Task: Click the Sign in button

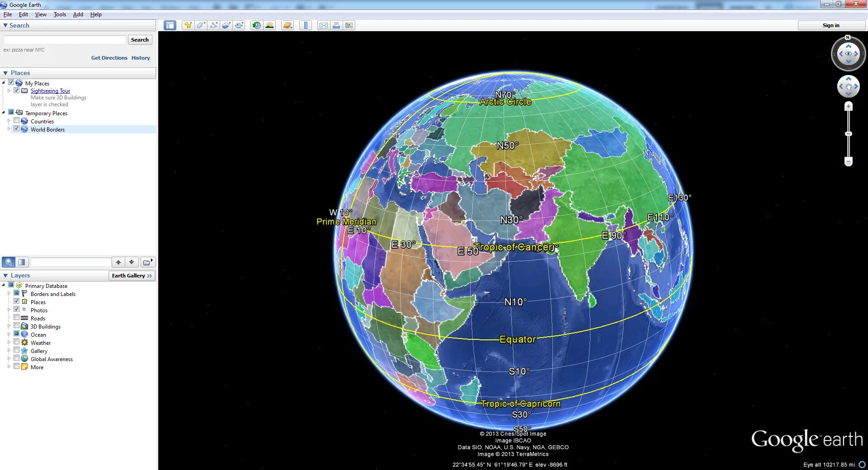Action: click(831, 25)
